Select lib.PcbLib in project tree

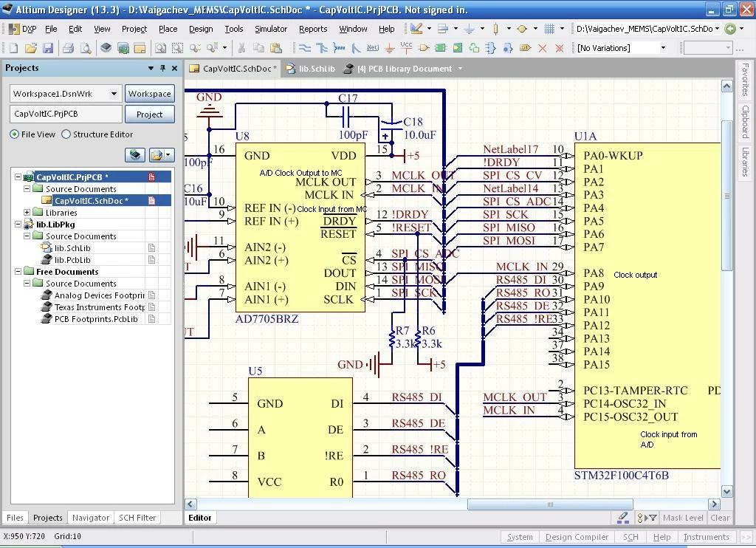coord(72,259)
